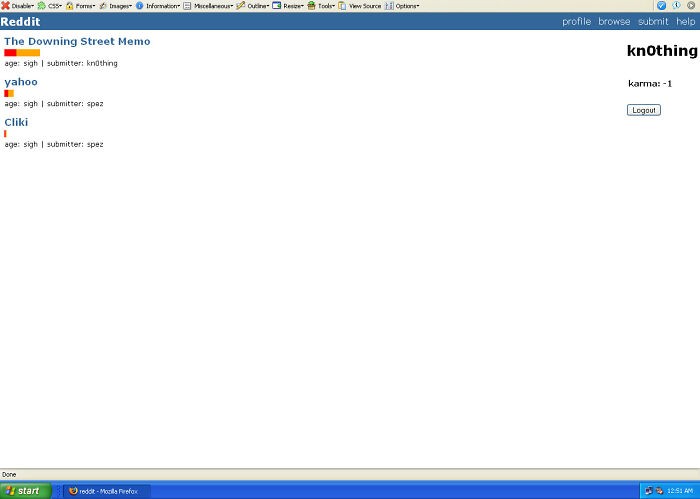Open the Options toolbar menu
700x499 pixels.
(403, 6)
